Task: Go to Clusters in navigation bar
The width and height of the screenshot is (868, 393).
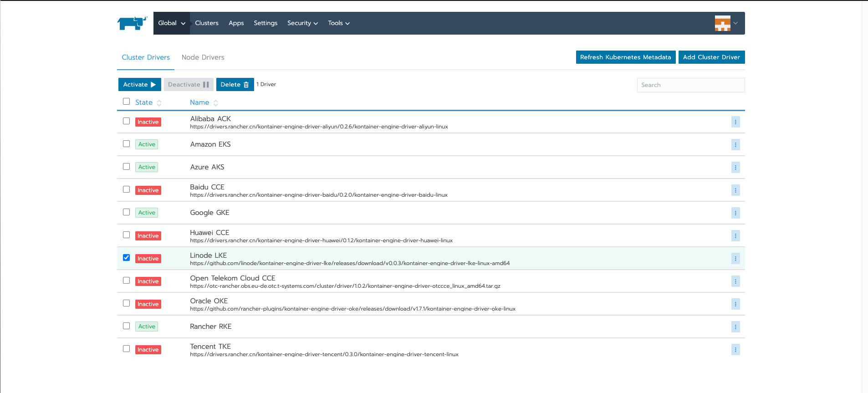Action: 207,23
